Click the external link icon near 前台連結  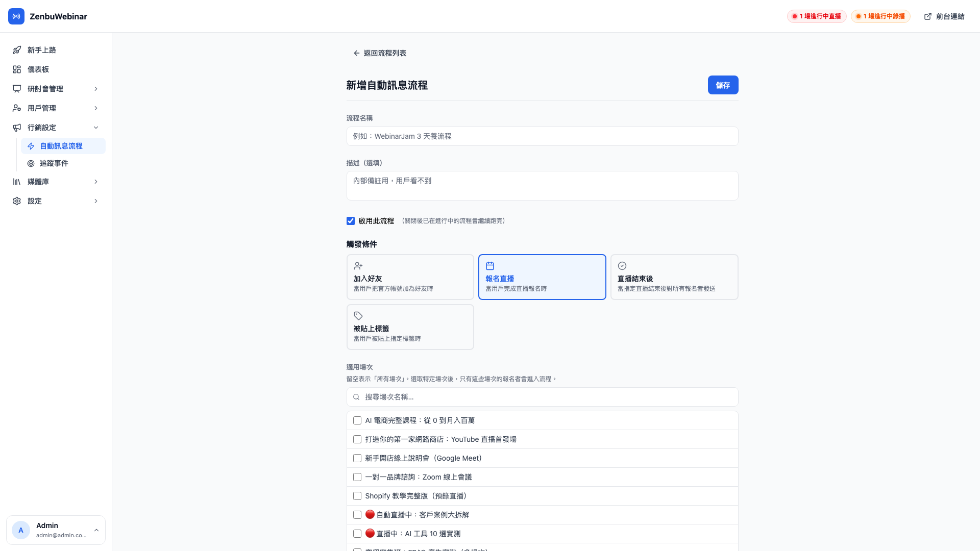tap(928, 16)
